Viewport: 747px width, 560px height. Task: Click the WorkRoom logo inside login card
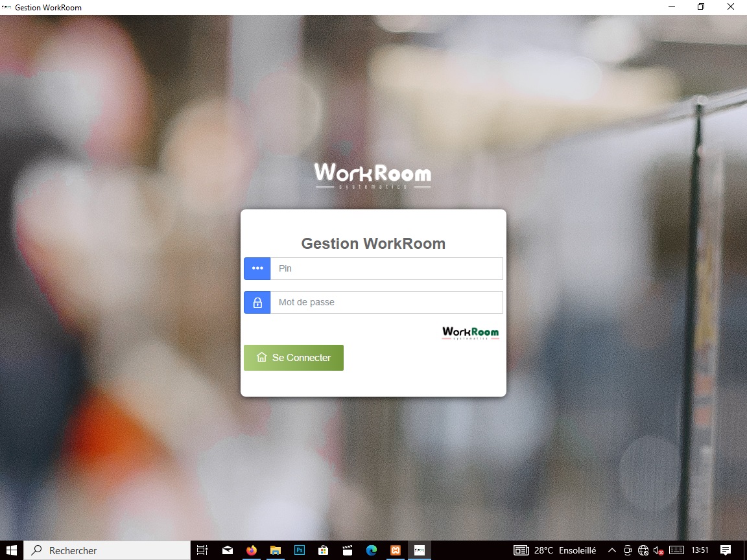coord(470,333)
